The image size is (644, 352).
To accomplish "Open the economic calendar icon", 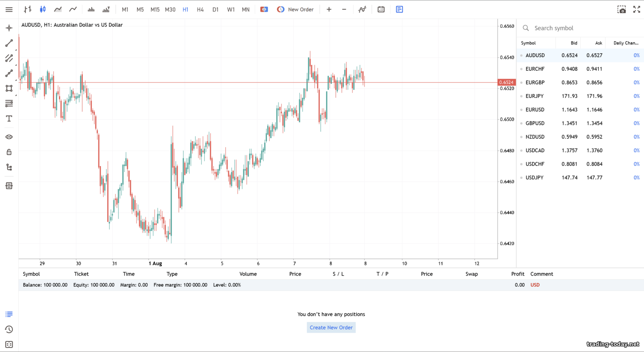I will click(381, 9).
